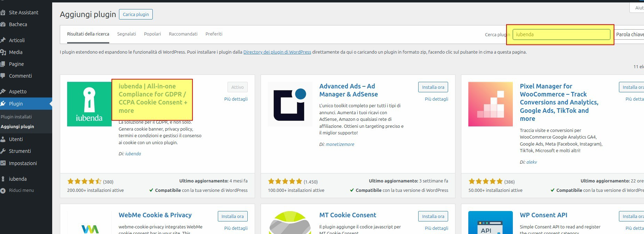The image size is (644, 234).
Task: Open Più dettagli for the iubenda plugin
Action: (236, 99)
